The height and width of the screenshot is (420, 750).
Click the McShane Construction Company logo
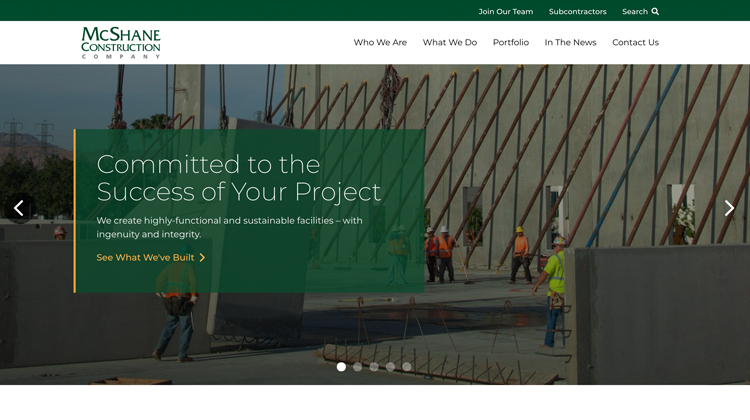pyautogui.click(x=121, y=43)
